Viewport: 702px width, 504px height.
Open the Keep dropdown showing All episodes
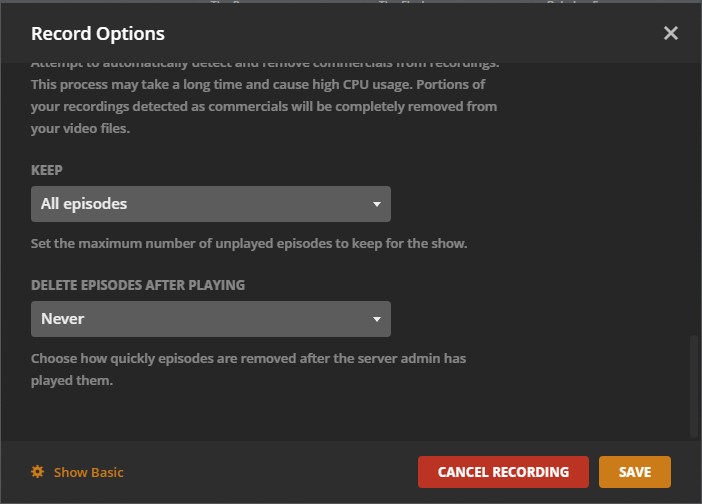point(210,204)
